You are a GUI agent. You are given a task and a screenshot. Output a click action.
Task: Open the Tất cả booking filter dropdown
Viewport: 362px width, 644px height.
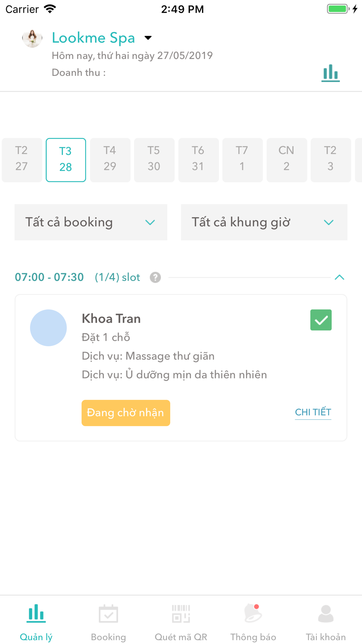coord(91,222)
